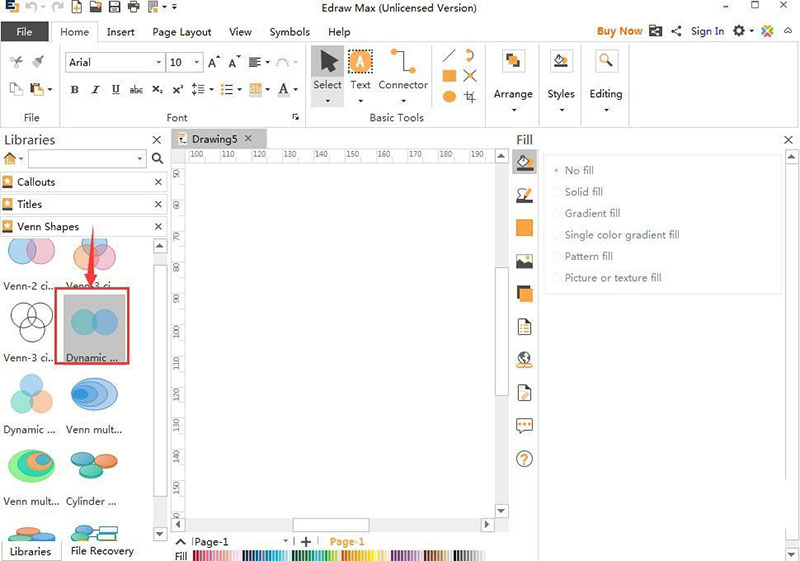Viewport: 800px width, 561px height.
Task: Click the Sign In button
Action: click(x=707, y=31)
